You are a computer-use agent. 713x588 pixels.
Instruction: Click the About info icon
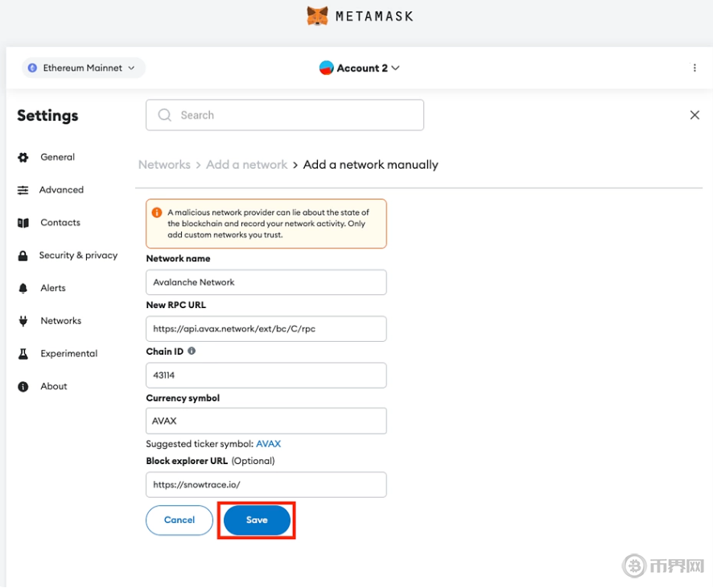(x=23, y=387)
